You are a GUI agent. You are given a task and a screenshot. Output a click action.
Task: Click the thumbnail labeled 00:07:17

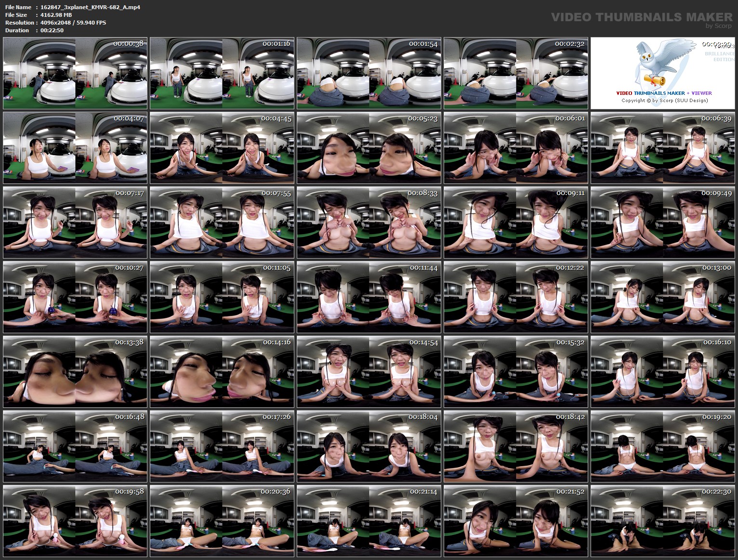75,222
